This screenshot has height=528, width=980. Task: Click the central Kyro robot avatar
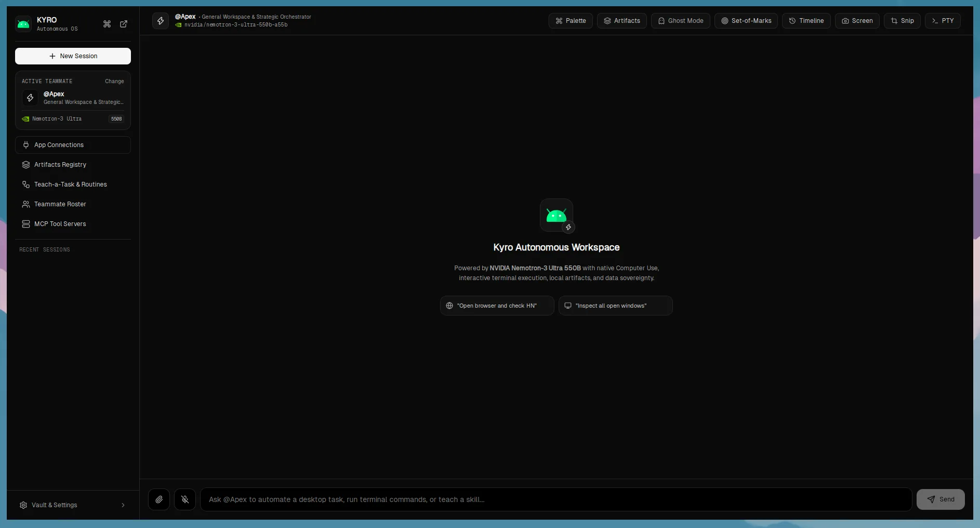click(x=557, y=215)
